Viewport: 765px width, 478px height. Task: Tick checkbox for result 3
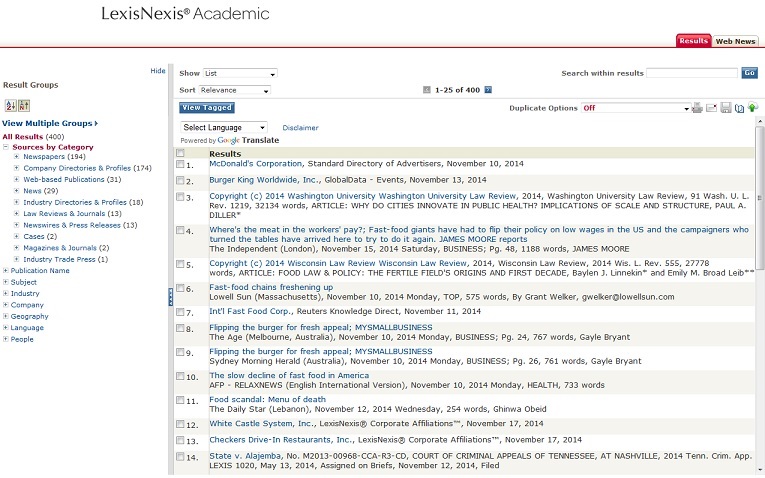180,197
